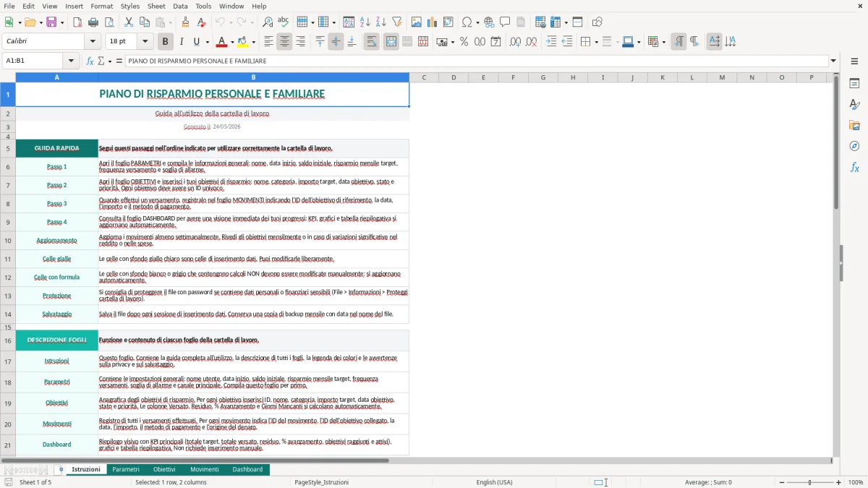The width and height of the screenshot is (868, 488).
Task: Open the Format menu
Action: point(101,6)
